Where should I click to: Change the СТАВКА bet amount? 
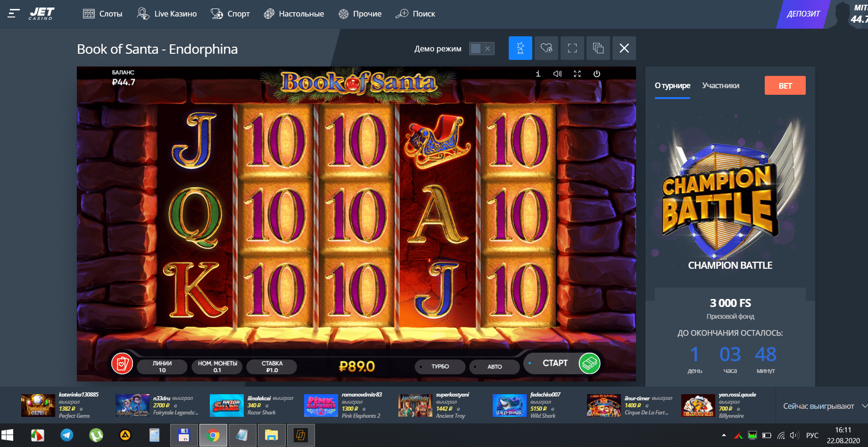click(272, 367)
